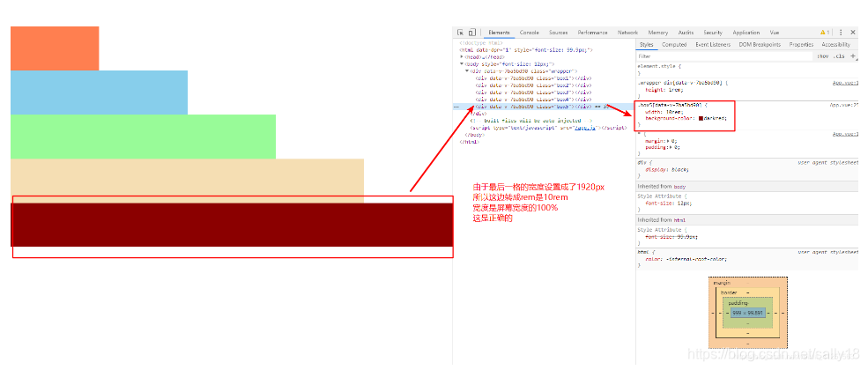Image resolution: width=868 pixels, height=370 pixels.
Task: Edit the width: 10rem declaration
Action: (x=664, y=111)
